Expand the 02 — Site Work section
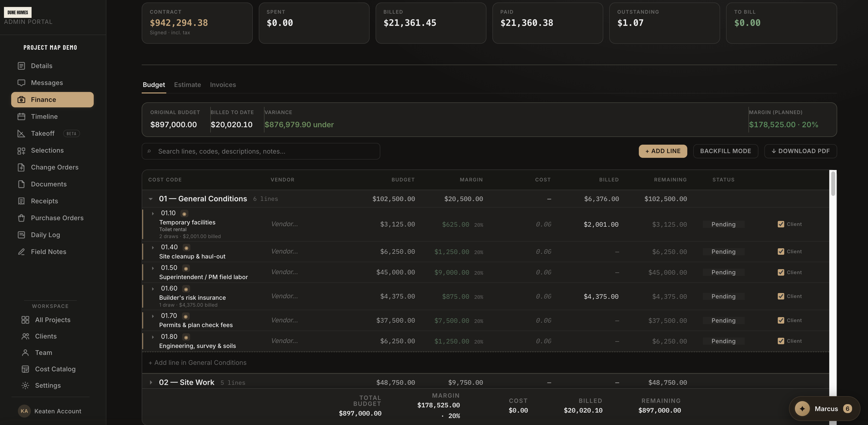The height and width of the screenshot is (425, 868). pos(151,382)
